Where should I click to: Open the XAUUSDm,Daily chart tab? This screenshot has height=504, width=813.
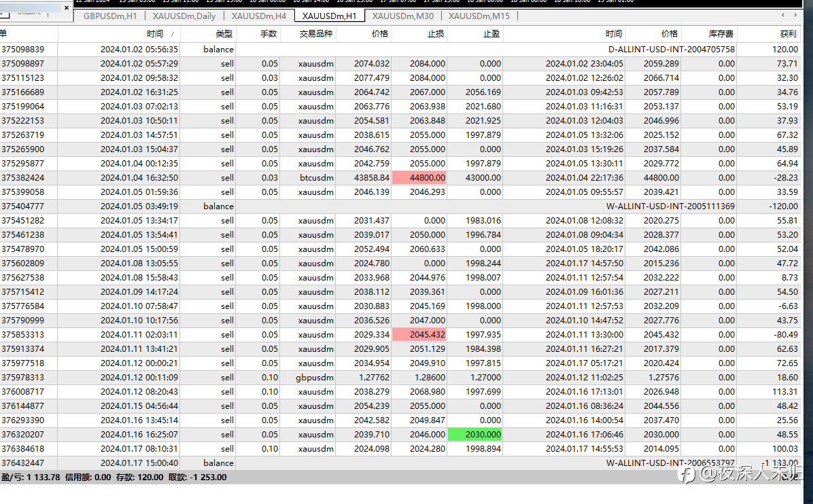coord(184,16)
